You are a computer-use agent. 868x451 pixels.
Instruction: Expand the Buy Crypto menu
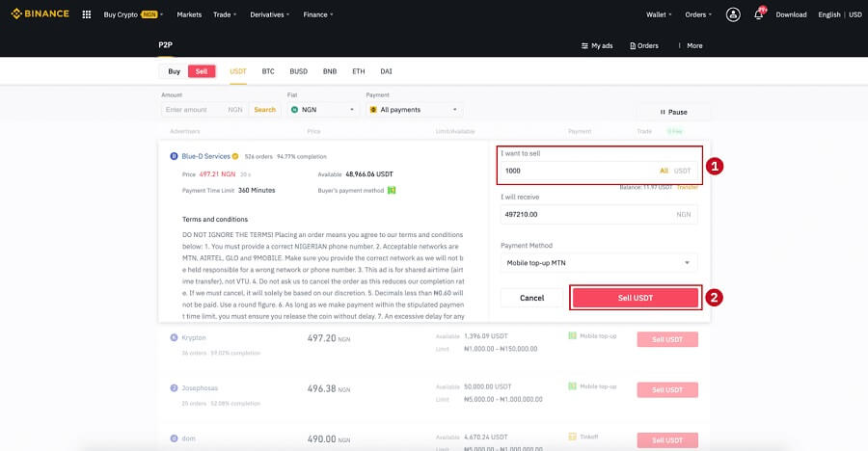pyautogui.click(x=133, y=15)
